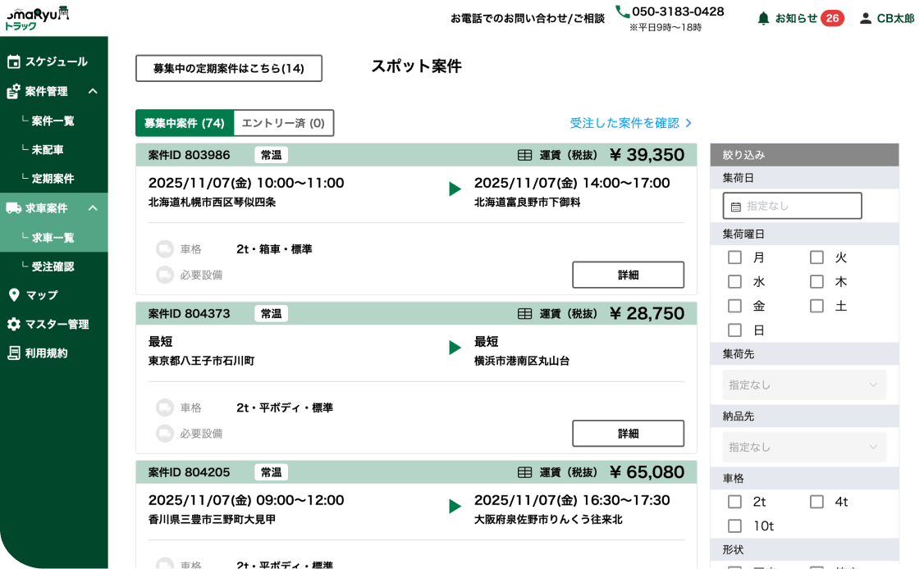
Task: Click 詳細 button for 案件ID 804373
Action: pyautogui.click(x=628, y=433)
